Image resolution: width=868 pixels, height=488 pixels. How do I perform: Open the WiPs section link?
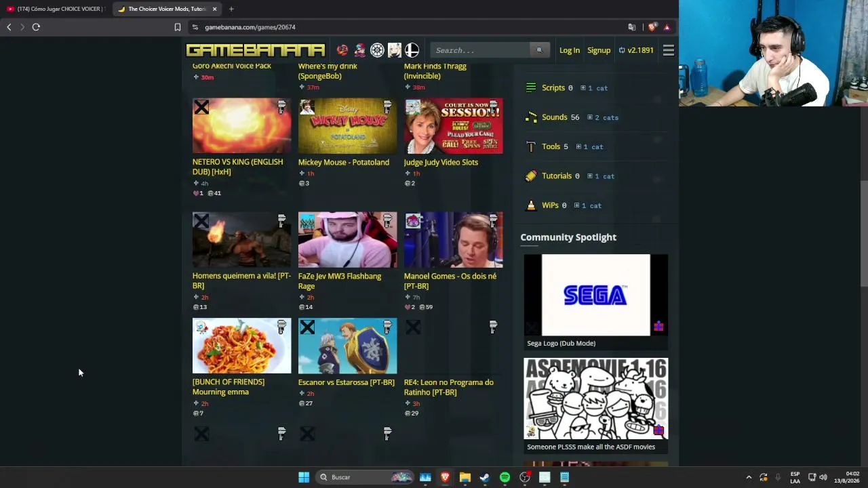coord(550,205)
